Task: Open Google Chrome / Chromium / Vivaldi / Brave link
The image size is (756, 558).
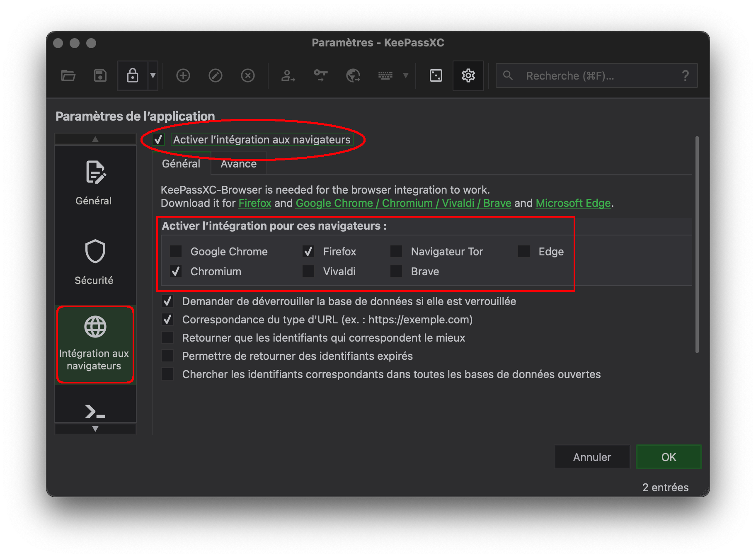Action: (403, 203)
